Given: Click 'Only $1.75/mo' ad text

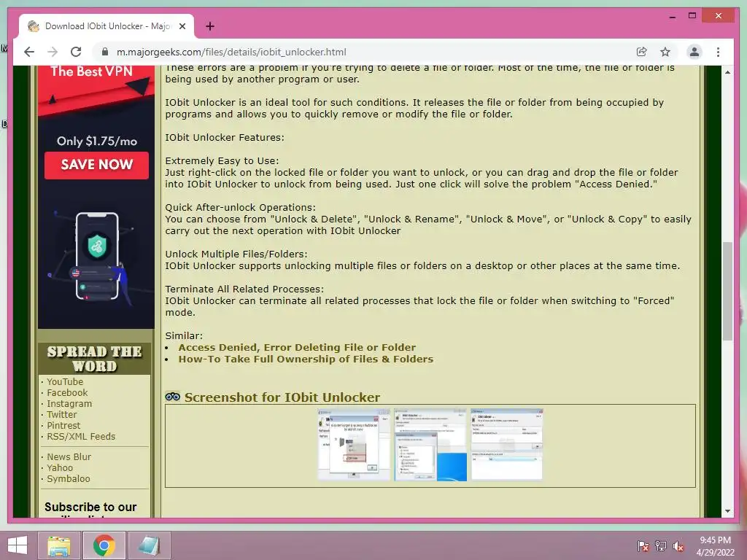Looking at the screenshot, I should tap(97, 141).
